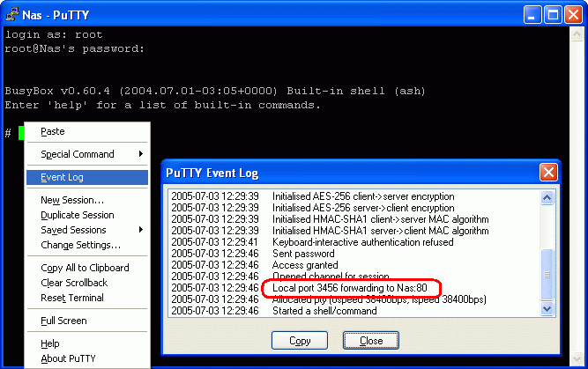
Task: Click the PuTTY icon in the title bar
Action: click(x=12, y=15)
